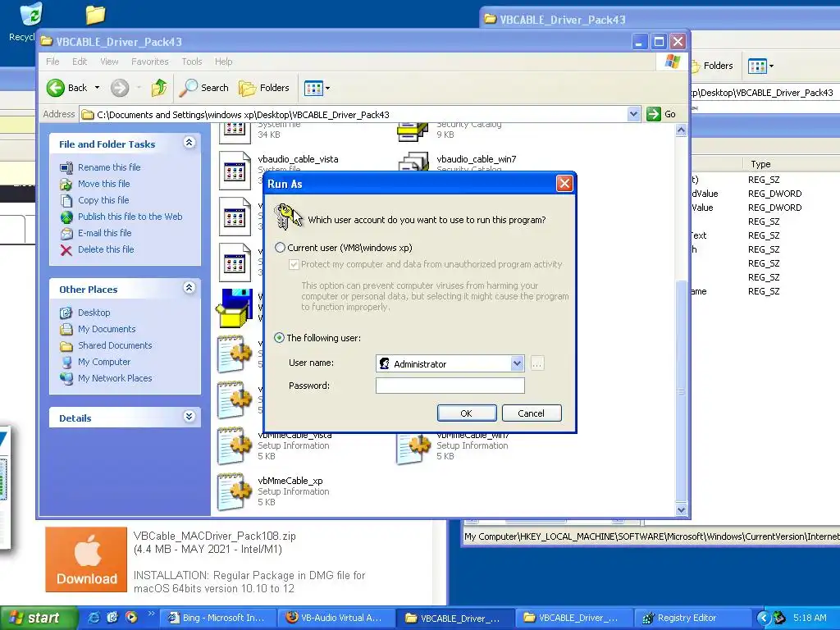Image resolution: width=840 pixels, height=630 pixels.
Task: Click Move this file task
Action: 104,184
